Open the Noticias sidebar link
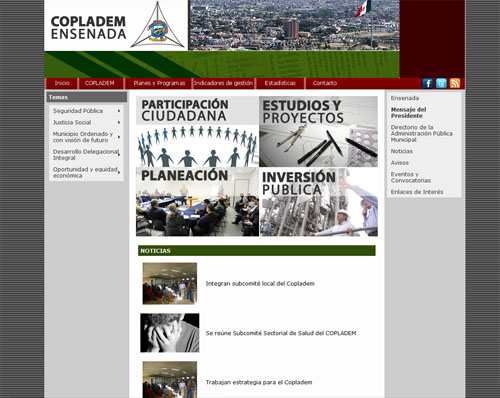Viewport: 500px width, 398px height. (402, 151)
